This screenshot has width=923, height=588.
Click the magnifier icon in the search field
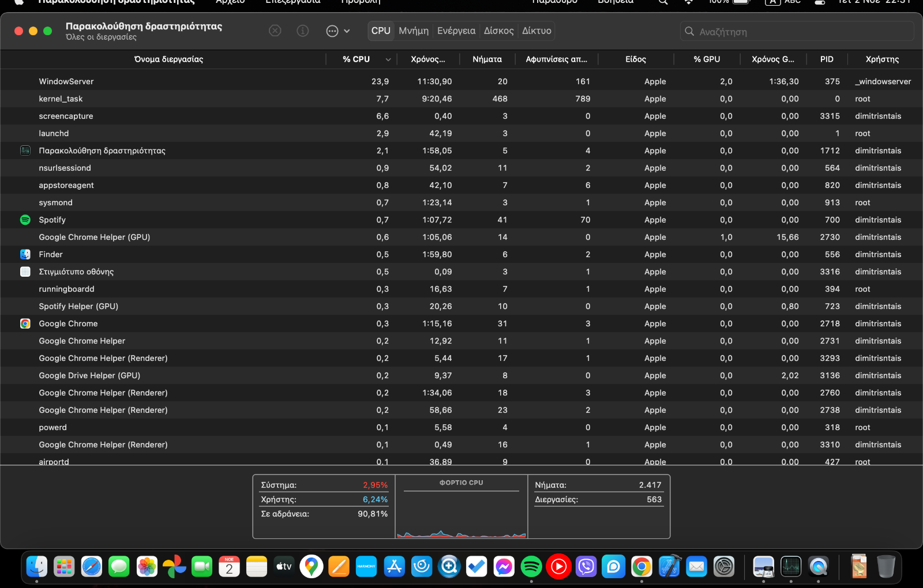(689, 31)
